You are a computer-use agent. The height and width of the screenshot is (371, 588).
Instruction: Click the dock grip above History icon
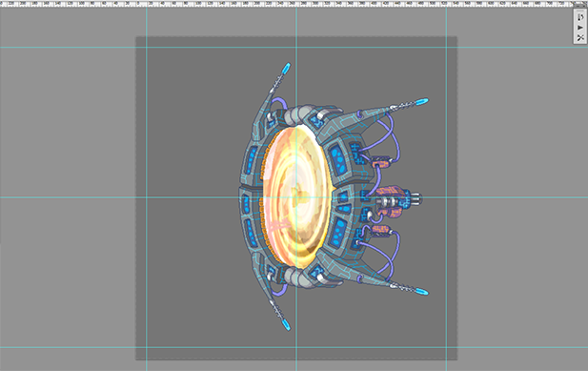coord(580,10)
